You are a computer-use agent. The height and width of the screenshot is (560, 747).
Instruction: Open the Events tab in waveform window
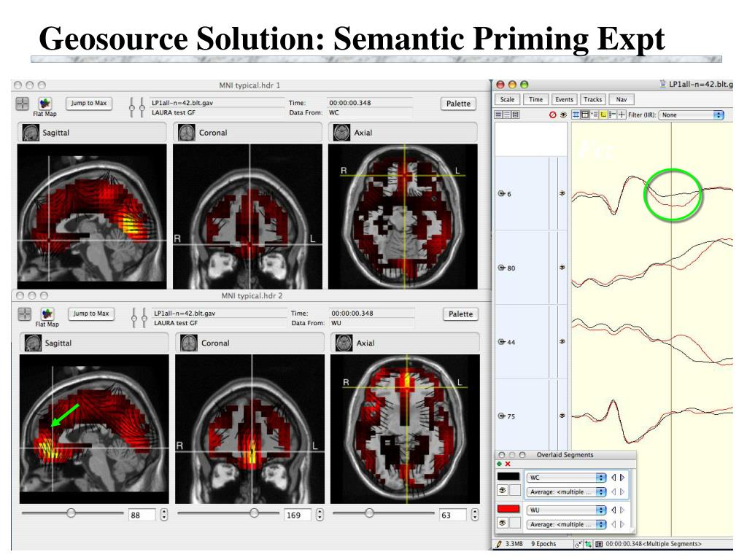pos(565,99)
